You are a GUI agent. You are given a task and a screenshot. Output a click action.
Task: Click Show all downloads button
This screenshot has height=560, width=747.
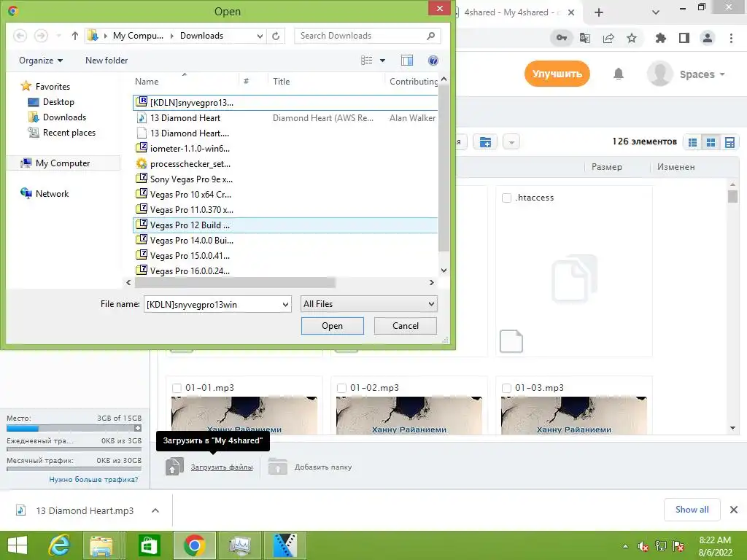click(692, 510)
